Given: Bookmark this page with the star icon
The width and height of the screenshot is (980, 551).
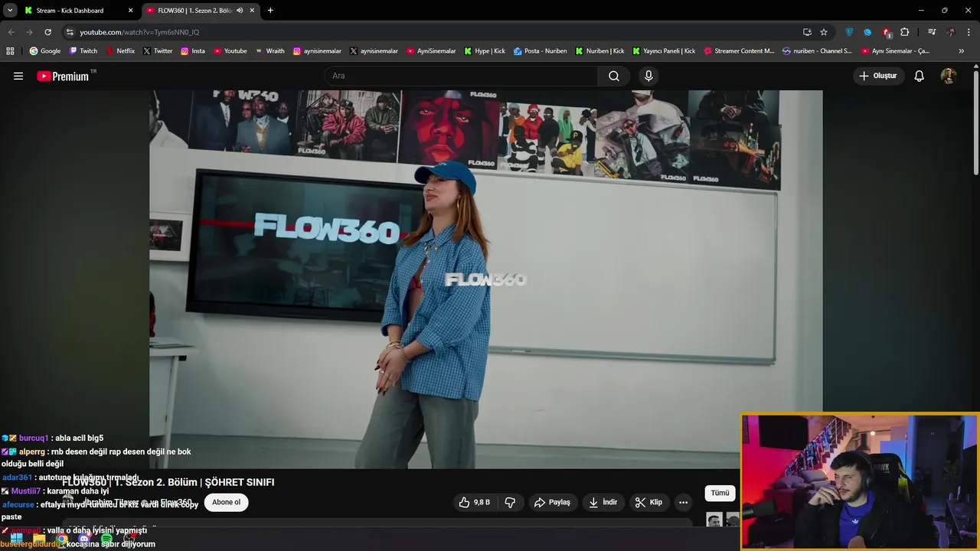Looking at the screenshot, I should [824, 32].
